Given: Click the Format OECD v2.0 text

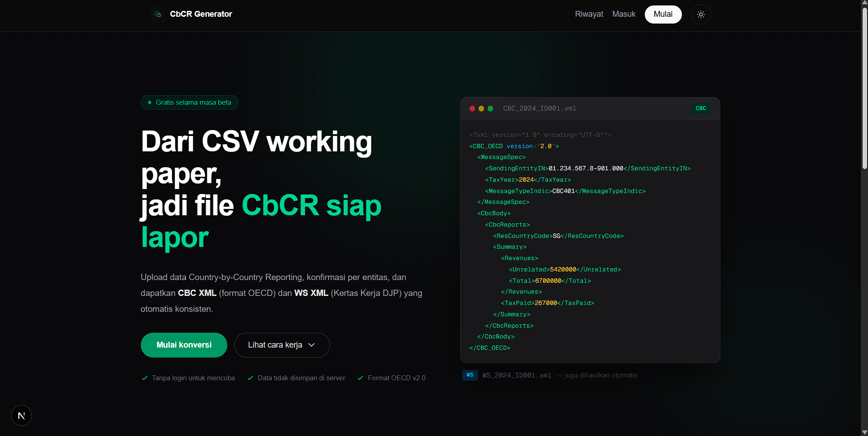Looking at the screenshot, I should [397, 378].
